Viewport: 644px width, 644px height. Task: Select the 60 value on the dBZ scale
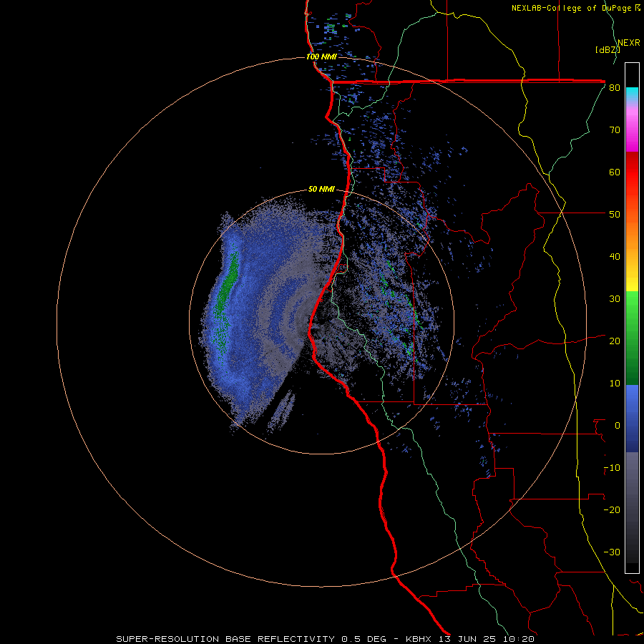tap(615, 172)
